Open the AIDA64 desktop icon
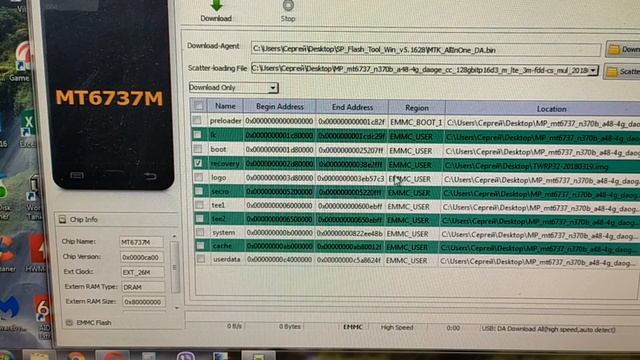 (x=42, y=316)
